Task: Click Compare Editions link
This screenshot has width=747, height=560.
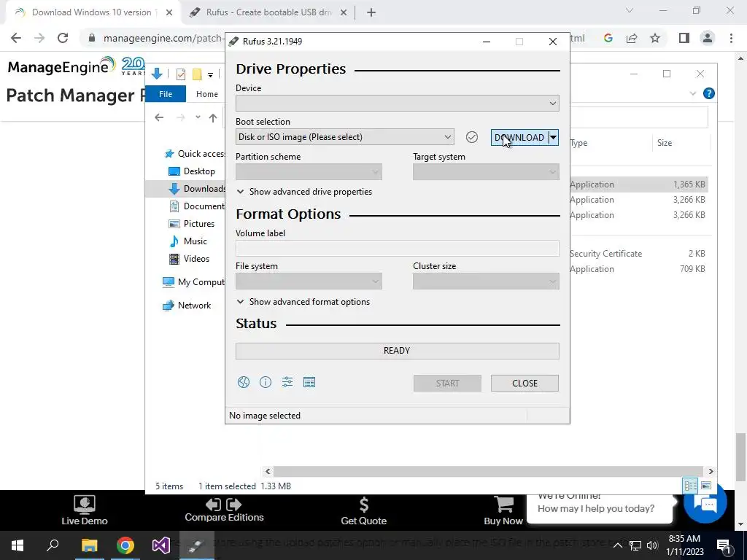Action: pos(224,510)
